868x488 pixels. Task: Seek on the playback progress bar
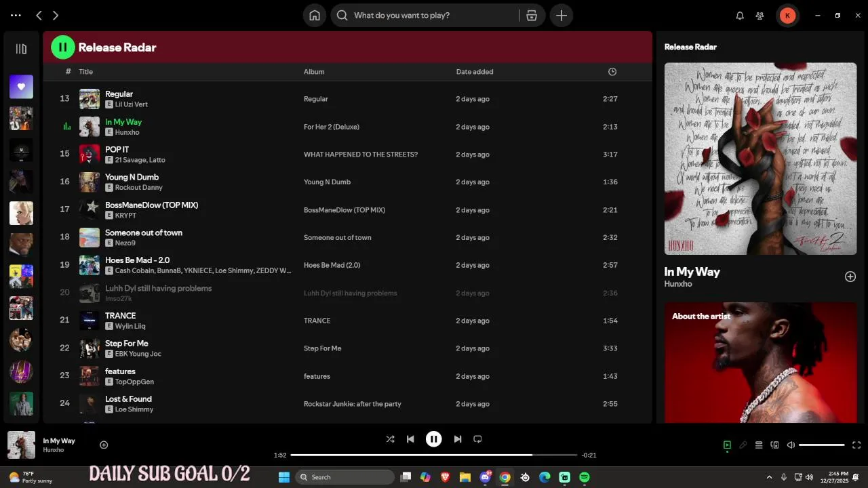pos(434,455)
